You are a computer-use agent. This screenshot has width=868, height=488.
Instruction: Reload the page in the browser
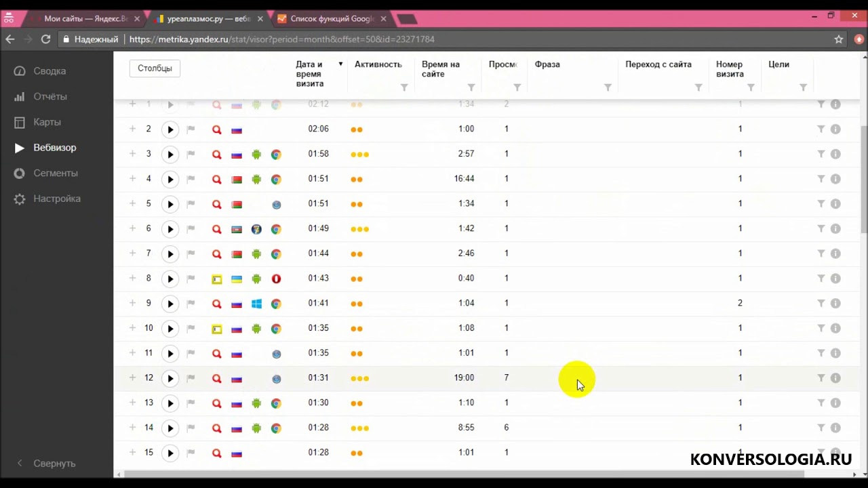click(x=45, y=39)
